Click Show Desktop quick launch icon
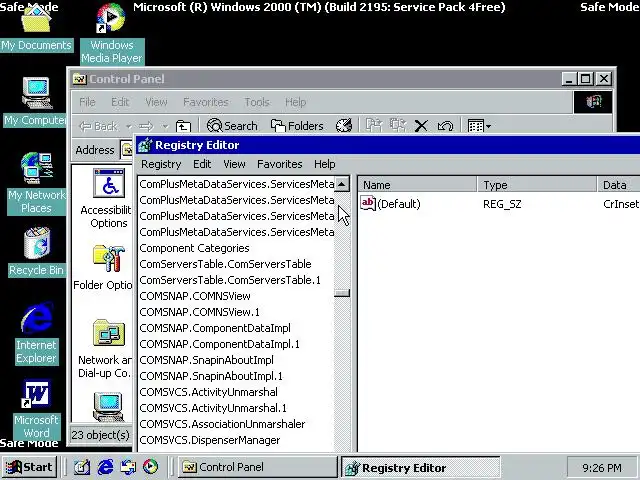Image resolution: width=640 pixels, height=480 pixels. pos(82,467)
